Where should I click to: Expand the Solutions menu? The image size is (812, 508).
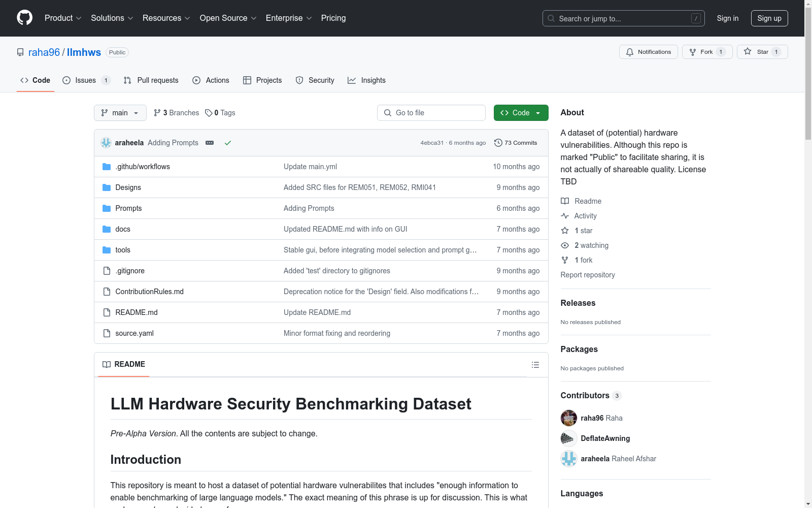pyautogui.click(x=112, y=18)
